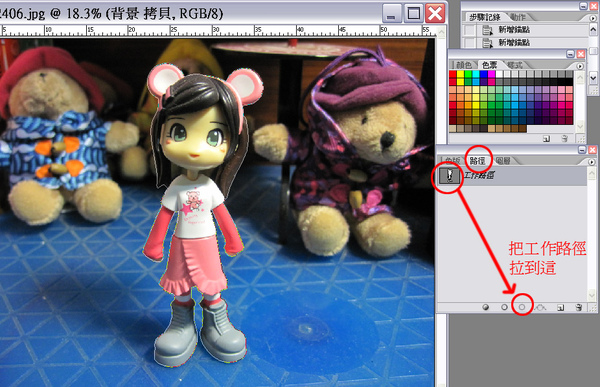The width and height of the screenshot is (600, 387).
Task: Click Swatches panel scrollbar down arrow
Action: pyautogui.click(x=580, y=126)
